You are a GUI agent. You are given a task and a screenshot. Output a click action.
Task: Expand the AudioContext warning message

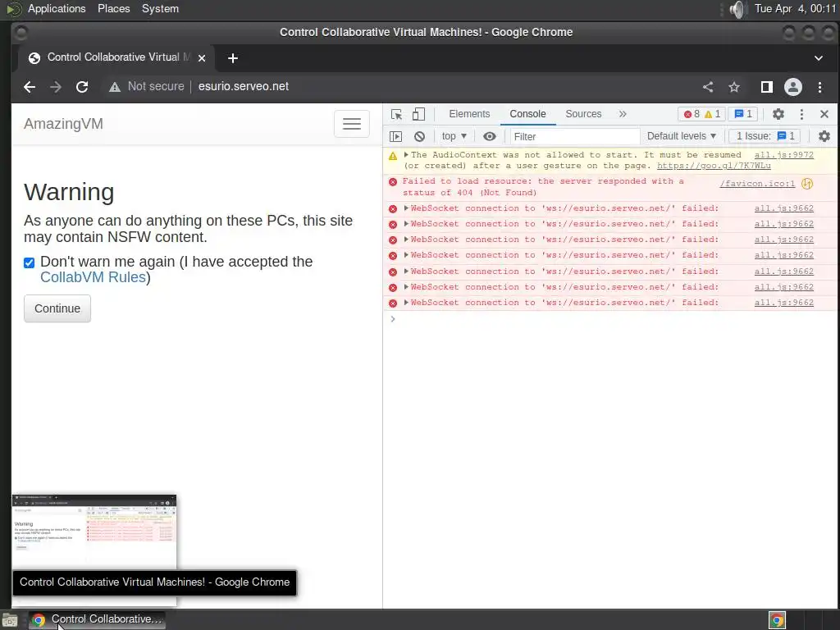(406, 155)
